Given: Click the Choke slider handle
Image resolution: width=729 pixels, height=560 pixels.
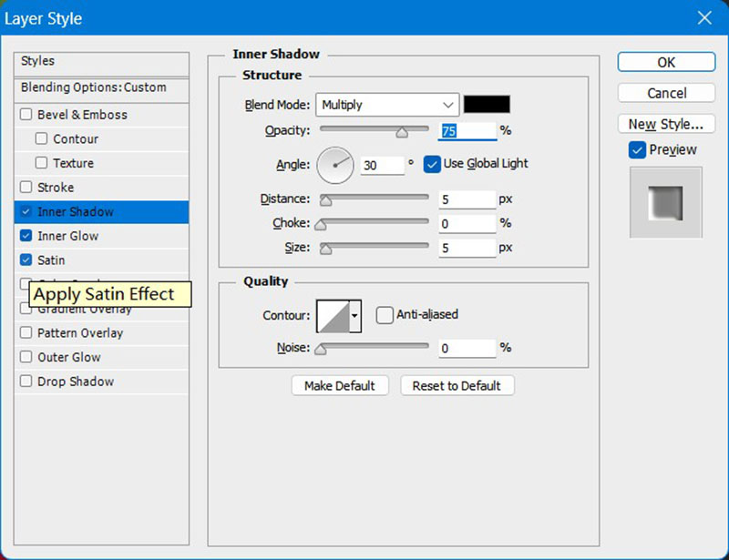Looking at the screenshot, I should [321, 225].
